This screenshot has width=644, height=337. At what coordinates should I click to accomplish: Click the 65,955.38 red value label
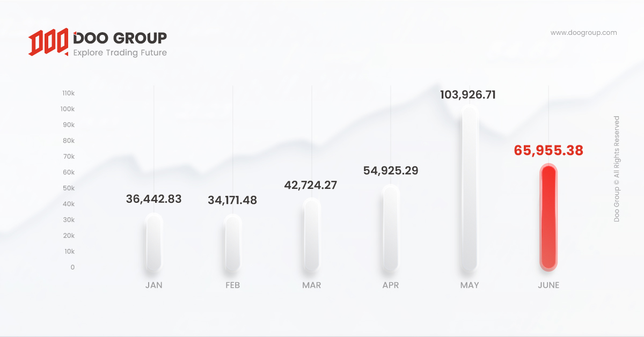pyautogui.click(x=548, y=151)
